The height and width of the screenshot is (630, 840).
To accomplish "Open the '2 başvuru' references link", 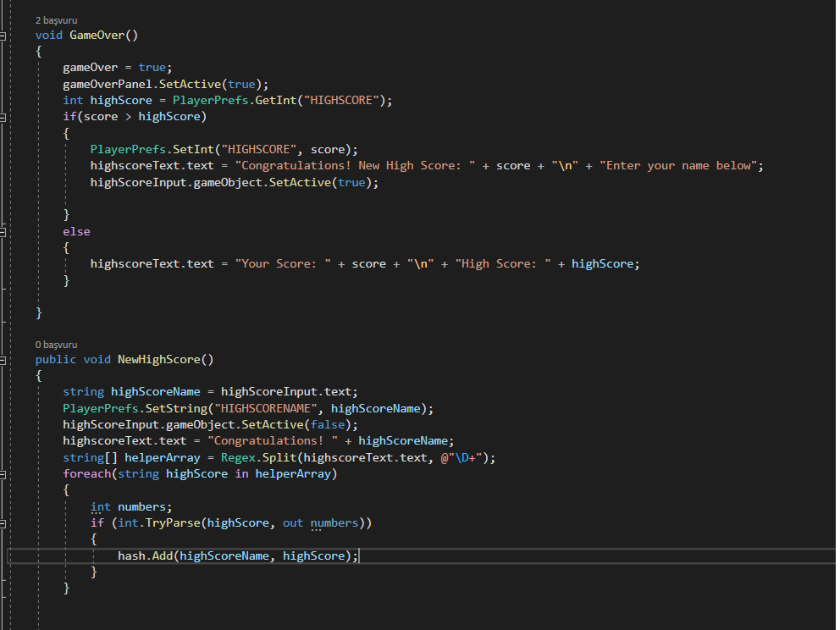I will click(56, 20).
